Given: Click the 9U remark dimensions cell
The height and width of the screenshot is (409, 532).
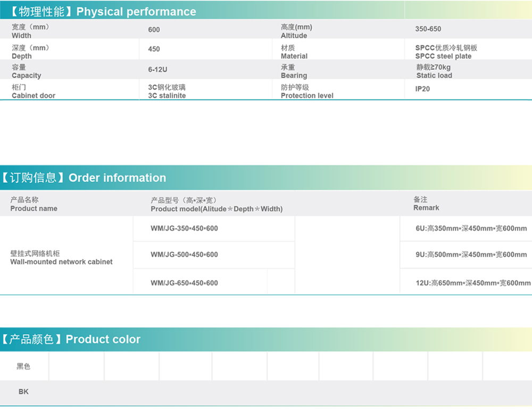Looking at the screenshot, I should (471, 255).
